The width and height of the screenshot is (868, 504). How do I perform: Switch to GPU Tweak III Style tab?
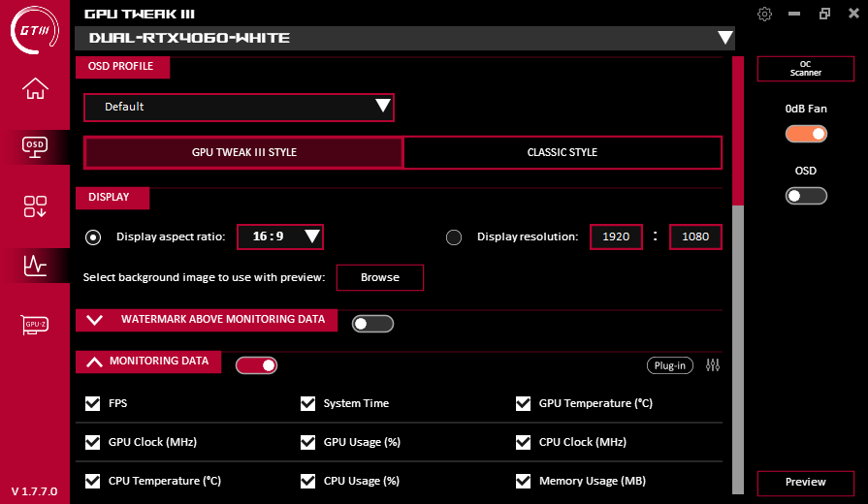pyautogui.click(x=243, y=152)
